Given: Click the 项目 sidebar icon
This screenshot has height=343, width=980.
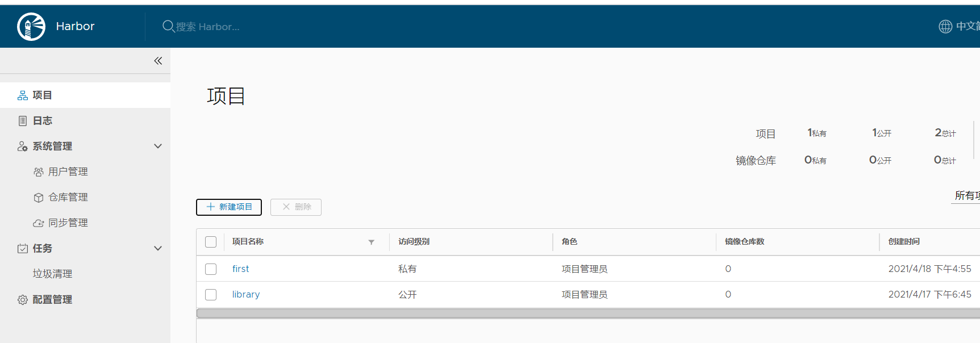Looking at the screenshot, I should click(x=23, y=95).
